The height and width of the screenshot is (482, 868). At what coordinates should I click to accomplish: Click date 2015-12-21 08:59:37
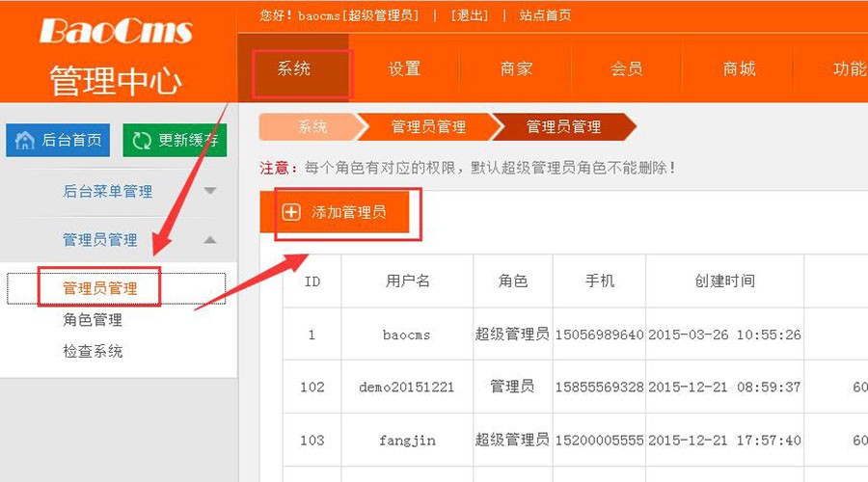point(724,388)
